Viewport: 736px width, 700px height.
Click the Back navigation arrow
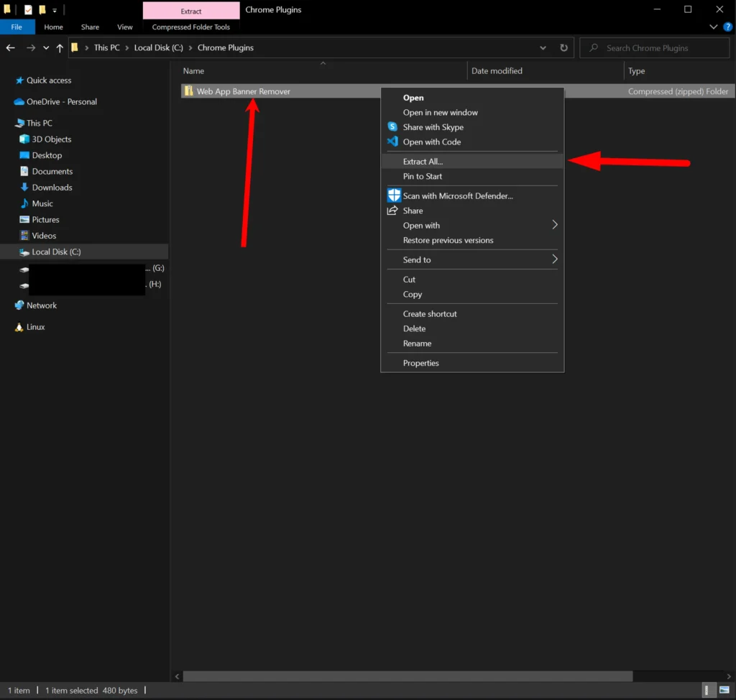tap(10, 48)
